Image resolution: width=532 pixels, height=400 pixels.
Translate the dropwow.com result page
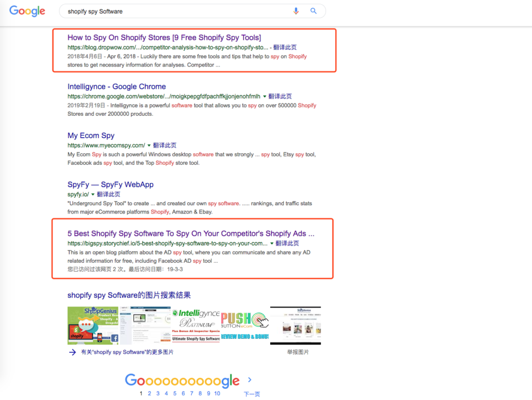coord(285,47)
